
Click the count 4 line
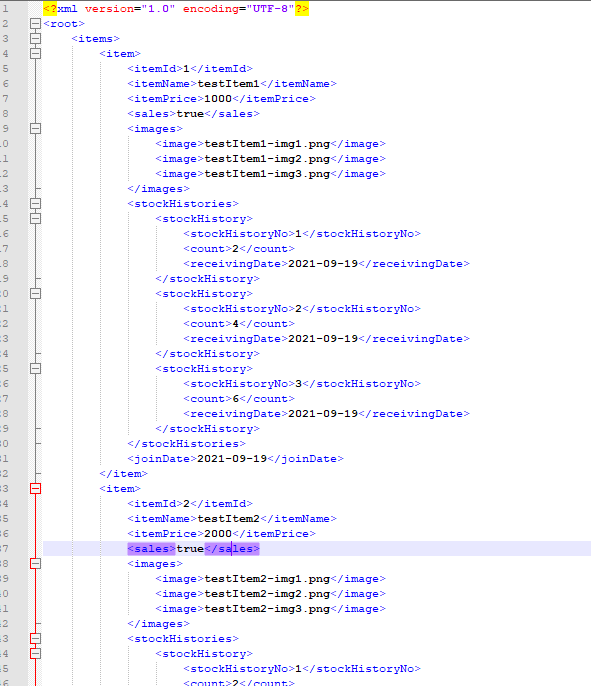pyautogui.click(x=239, y=324)
